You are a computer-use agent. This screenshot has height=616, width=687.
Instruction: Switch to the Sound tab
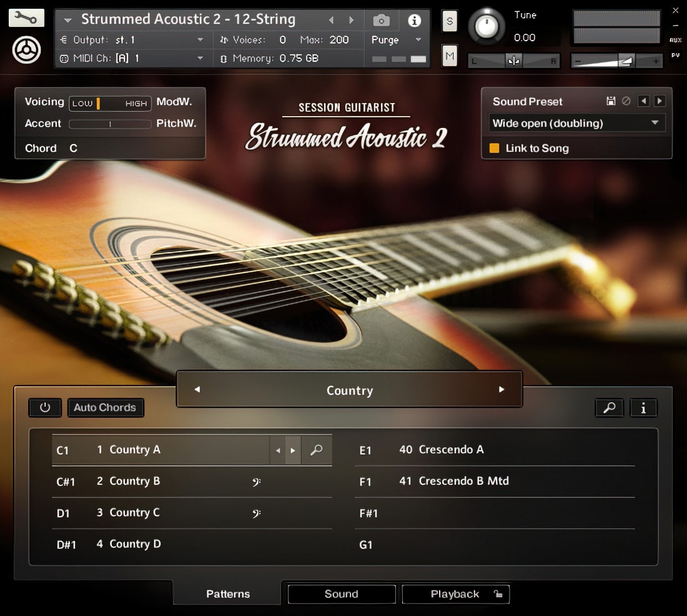point(341,594)
